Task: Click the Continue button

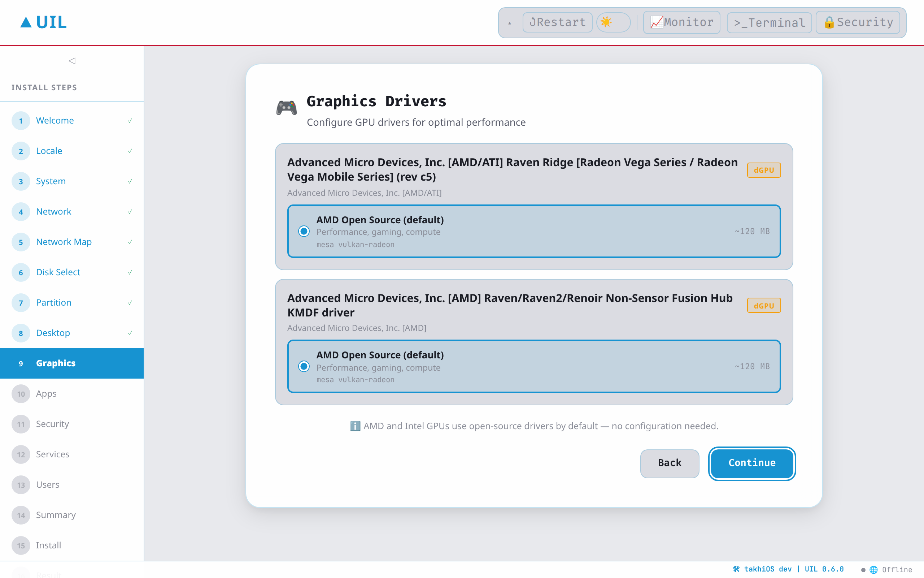Action: [752, 463]
